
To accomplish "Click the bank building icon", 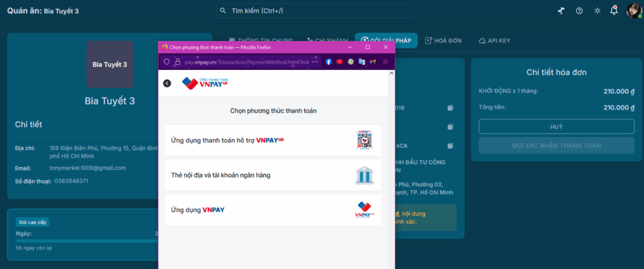I will click(x=365, y=175).
